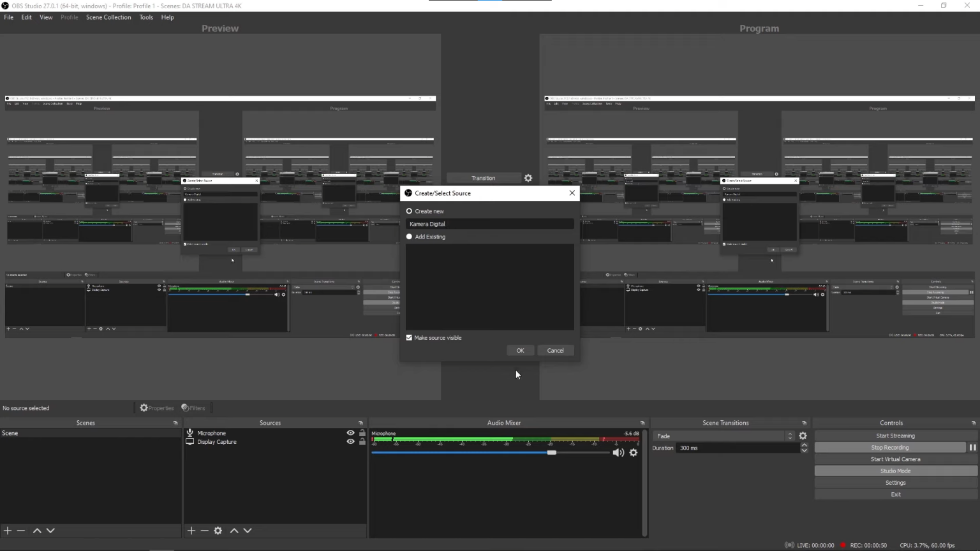Adjust the Microphone volume slider handle
The height and width of the screenshot is (551, 980).
point(552,453)
